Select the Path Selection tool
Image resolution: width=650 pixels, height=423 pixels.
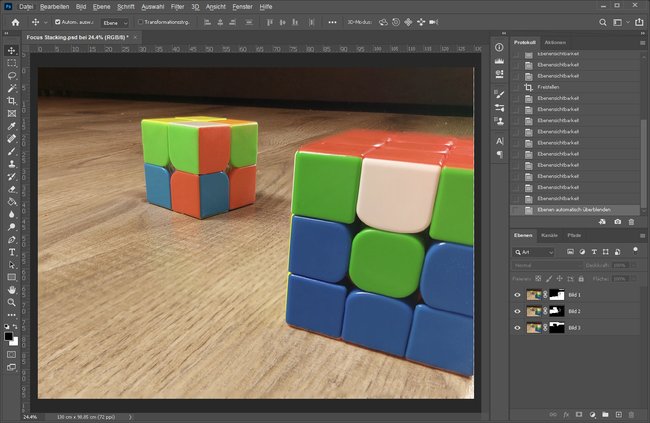tap(12, 265)
